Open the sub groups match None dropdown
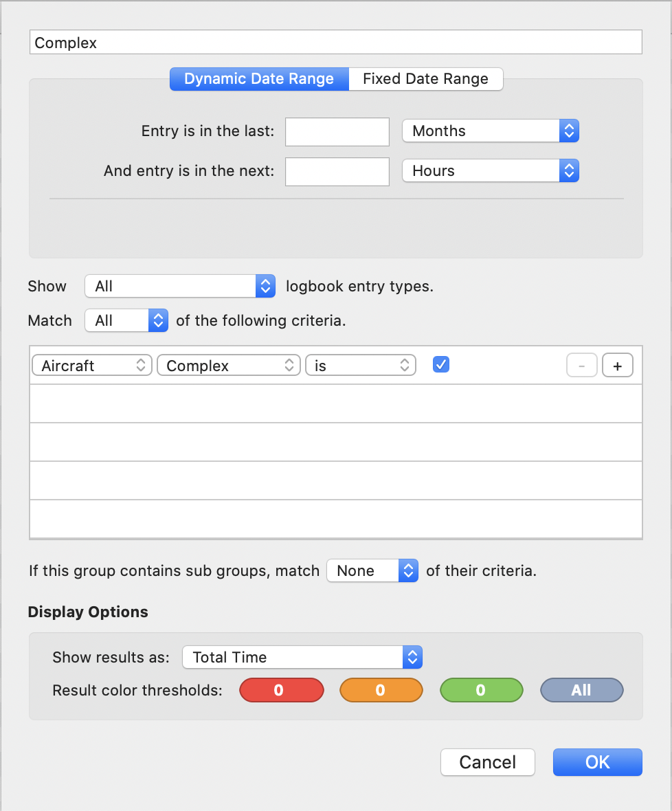 tap(372, 570)
